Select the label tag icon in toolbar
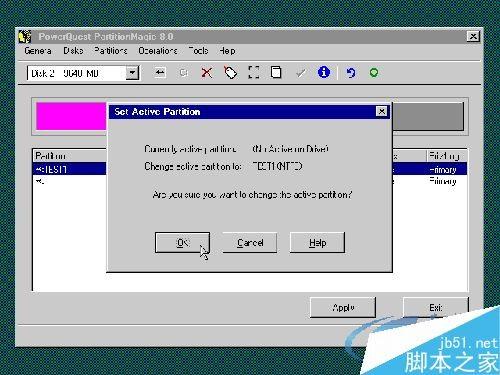Image resolution: width=500 pixels, height=375 pixels. 230,73
